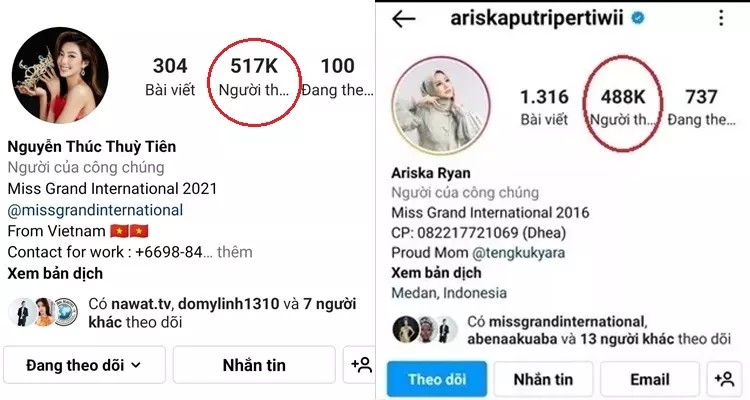Expand the Đang theo dõi dropdown
The width and height of the screenshot is (750, 400).
84,366
